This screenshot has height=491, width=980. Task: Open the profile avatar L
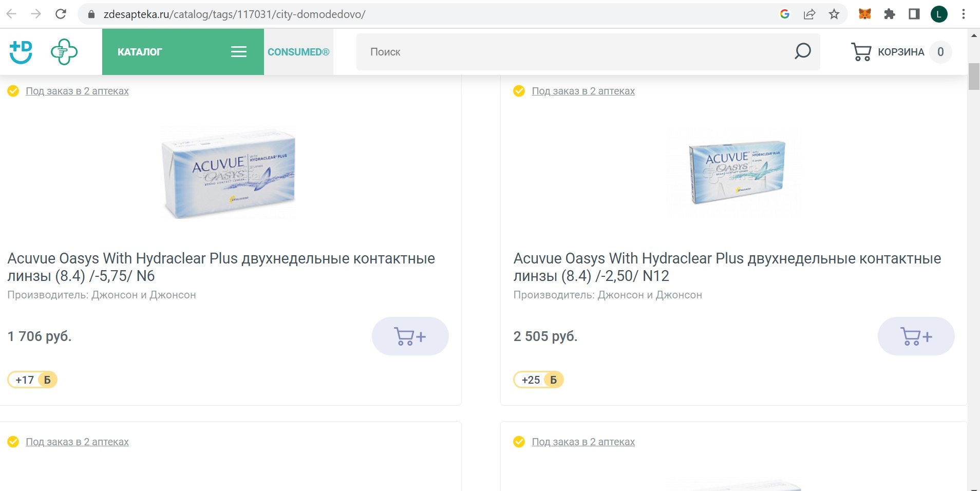point(939,14)
